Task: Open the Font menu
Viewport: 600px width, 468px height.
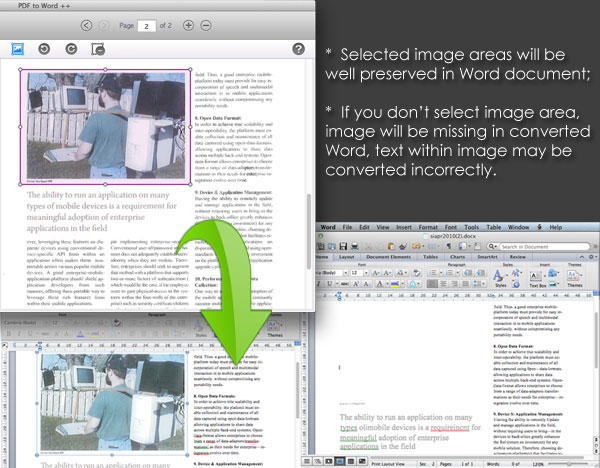Action: pos(451,227)
